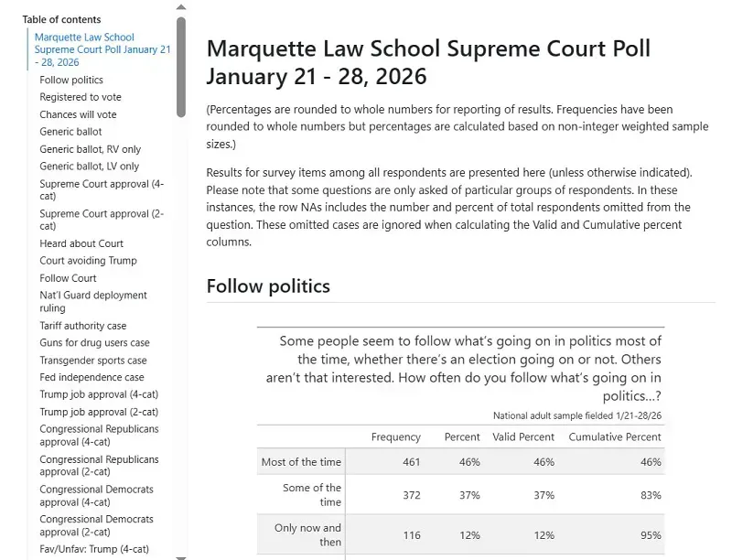The width and height of the screenshot is (732, 560).
Task: Click the Follow politics section heading
Action: pos(268,285)
